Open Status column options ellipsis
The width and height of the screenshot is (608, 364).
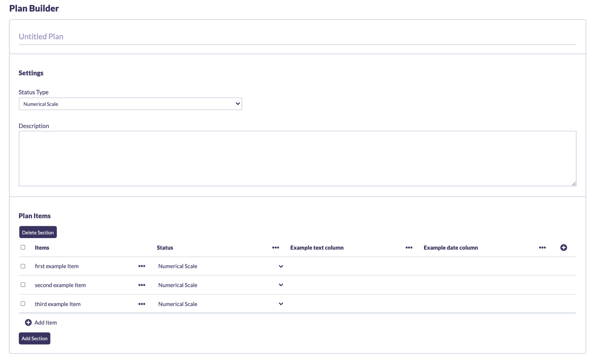click(275, 247)
